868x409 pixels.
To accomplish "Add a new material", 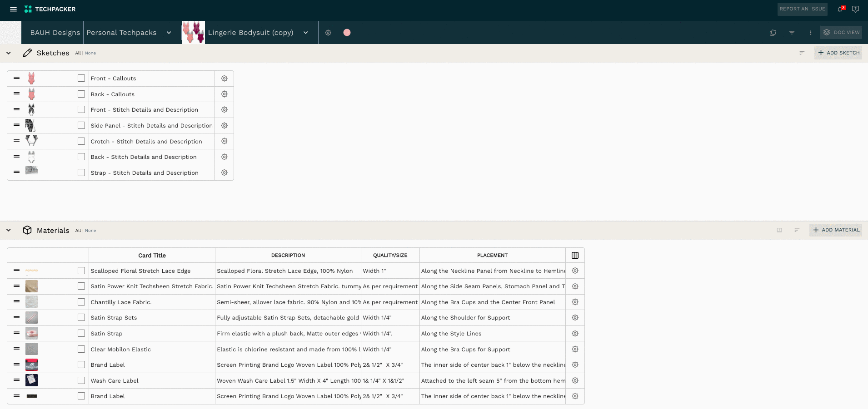I will click(x=836, y=230).
